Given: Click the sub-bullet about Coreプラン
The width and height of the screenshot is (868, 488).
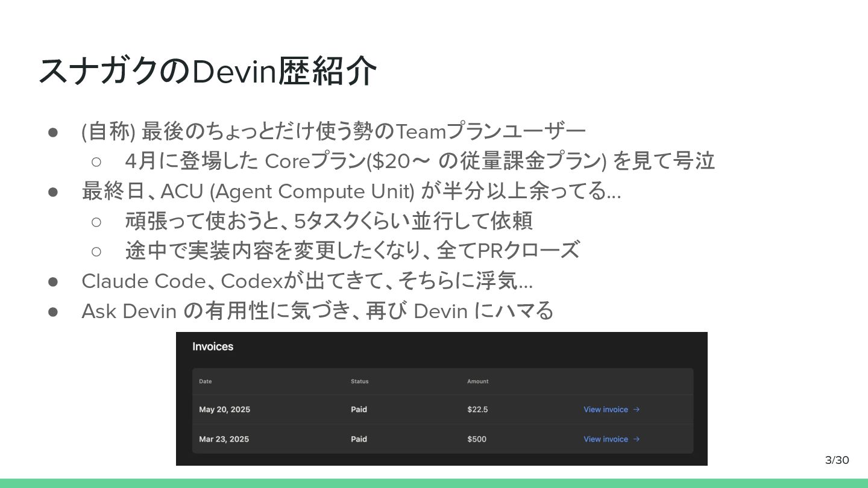Looking at the screenshot, I should pyautogui.click(x=420, y=161).
